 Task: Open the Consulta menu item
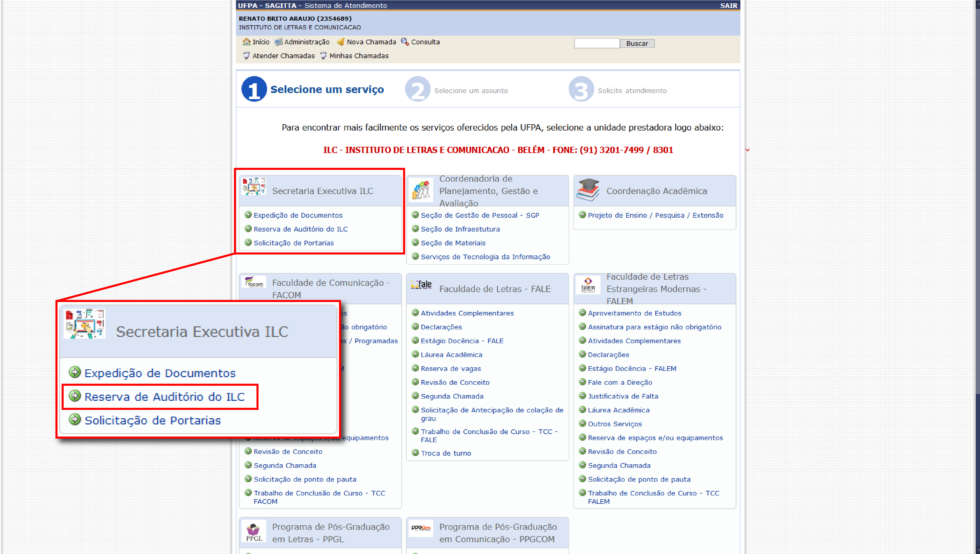click(x=425, y=42)
